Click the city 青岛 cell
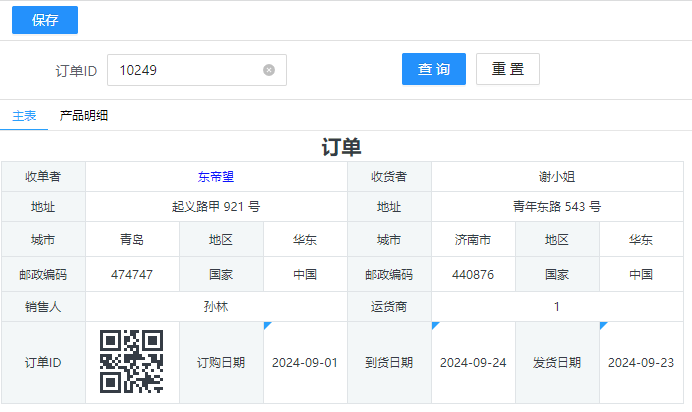Image resolution: width=692 pixels, height=412 pixels. pos(132,240)
